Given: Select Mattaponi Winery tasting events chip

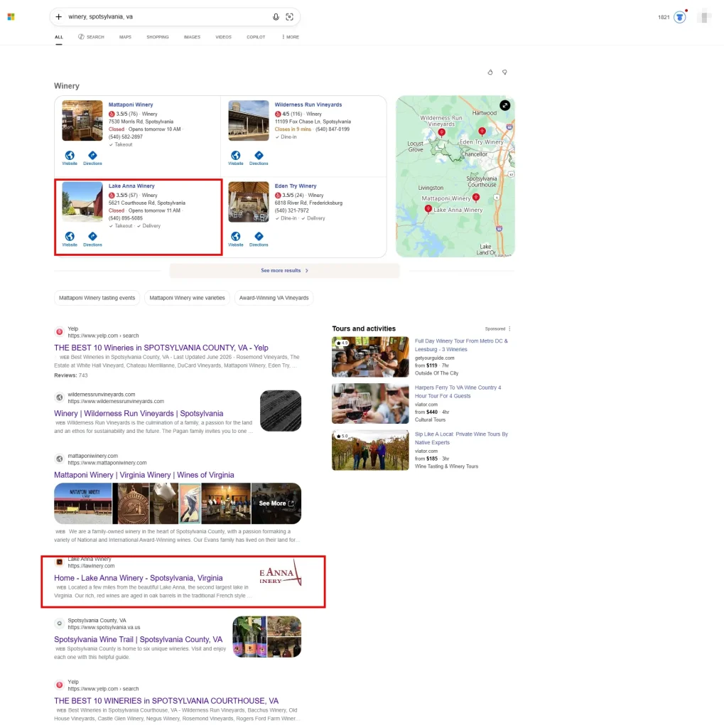Looking at the screenshot, I should 97,298.
